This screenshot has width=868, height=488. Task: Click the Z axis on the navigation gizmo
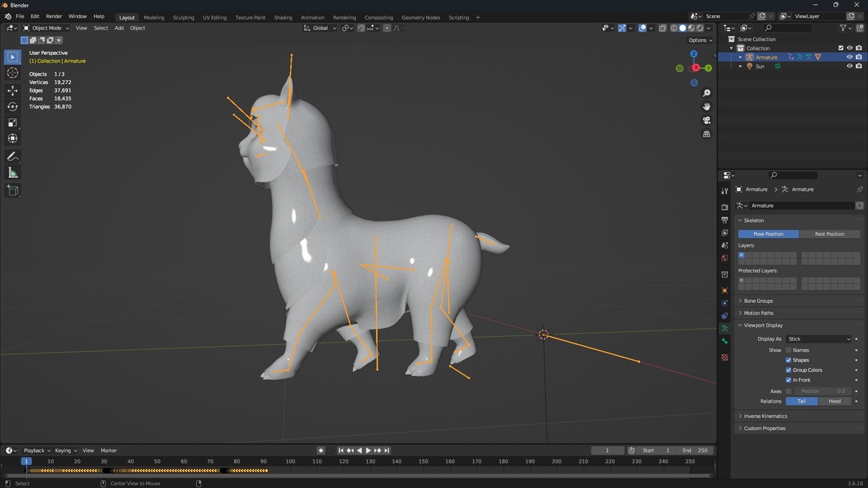tap(694, 53)
